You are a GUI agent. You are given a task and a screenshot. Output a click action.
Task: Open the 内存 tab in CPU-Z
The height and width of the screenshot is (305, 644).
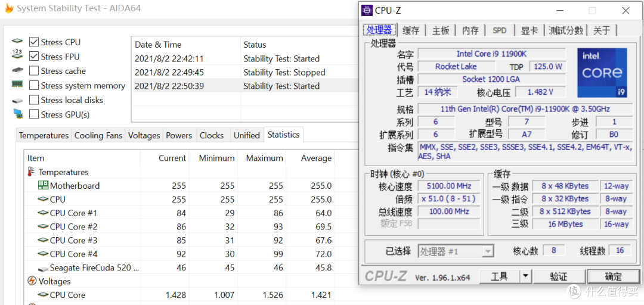[x=470, y=30]
